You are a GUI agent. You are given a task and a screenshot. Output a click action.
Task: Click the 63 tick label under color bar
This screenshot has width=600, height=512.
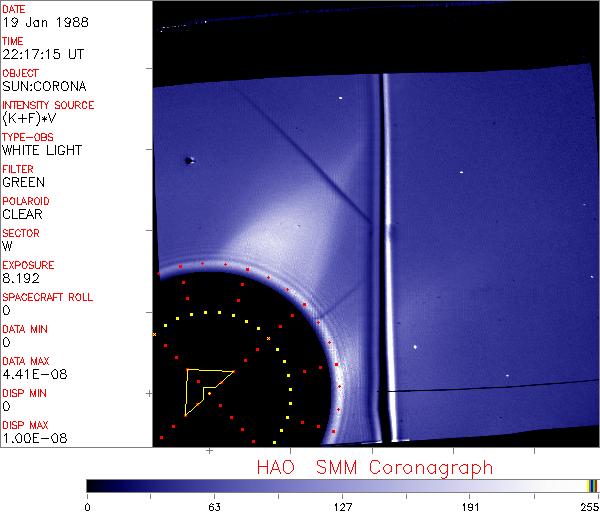[x=214, y=505]
